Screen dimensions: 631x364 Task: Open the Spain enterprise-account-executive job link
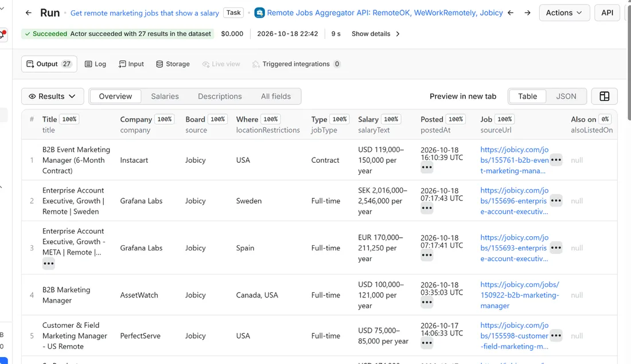(x=515, y=248)
